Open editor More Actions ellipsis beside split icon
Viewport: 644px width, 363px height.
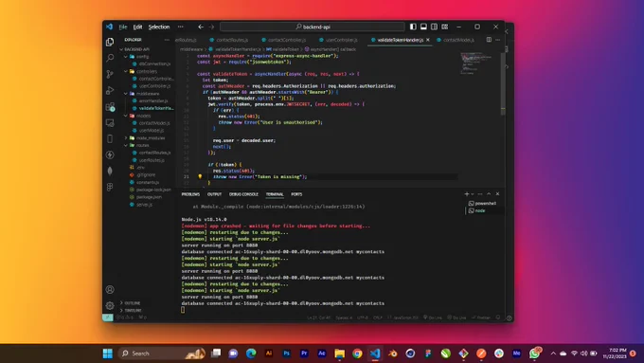coord(498,40)
